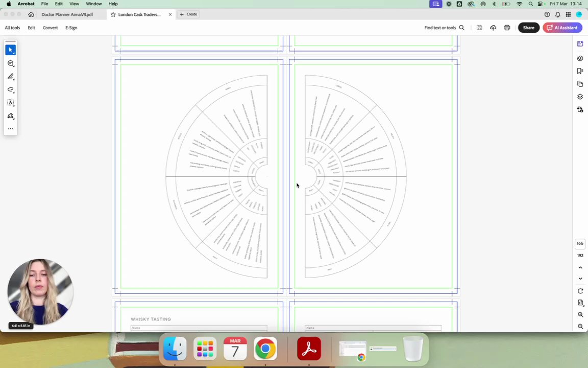Screen dimensions: 588x368
Task: Choose the freehand Draw tool
Action: click(11, 89)
